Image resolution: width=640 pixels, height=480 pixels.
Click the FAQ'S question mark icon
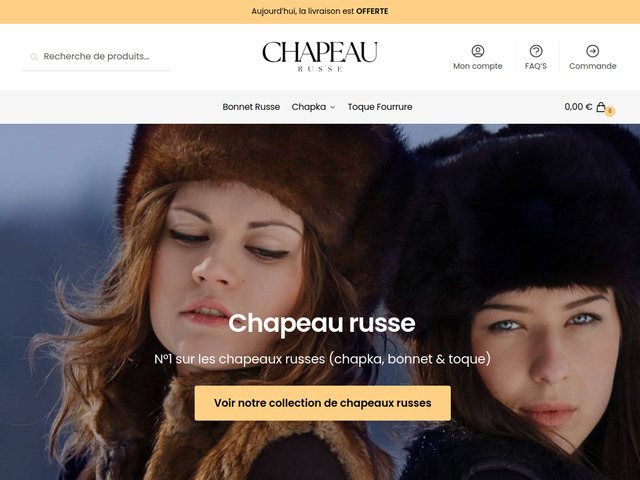[x=536, y=51]
